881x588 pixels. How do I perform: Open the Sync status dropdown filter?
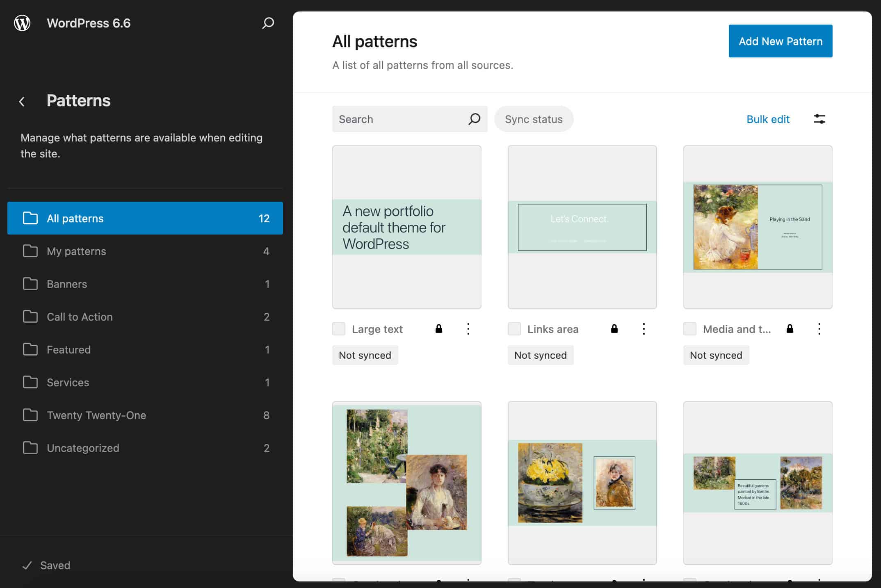point(534,119)
